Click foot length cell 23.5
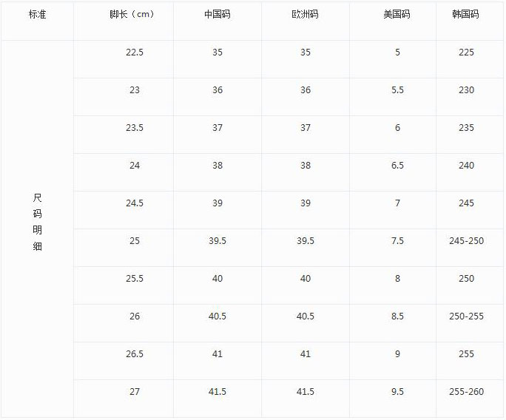Image resolution: width=506 pixels, height=420 pixels. (135, 128)
